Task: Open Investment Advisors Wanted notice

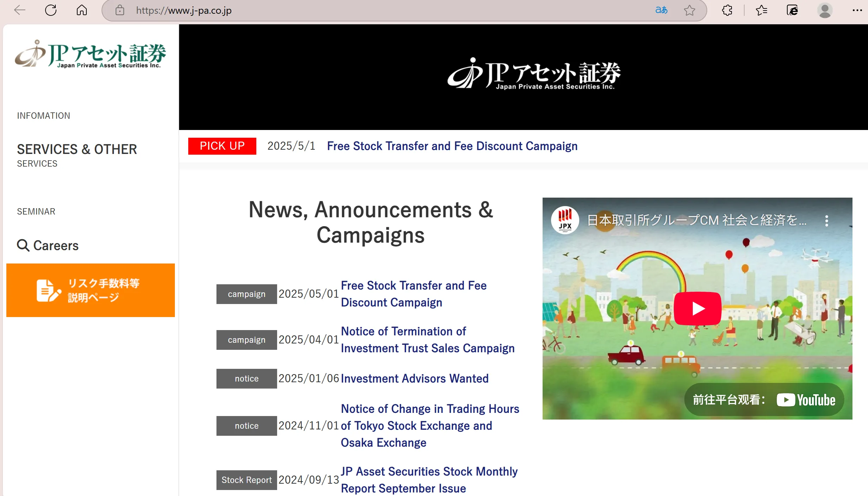Action: (415, 378)
